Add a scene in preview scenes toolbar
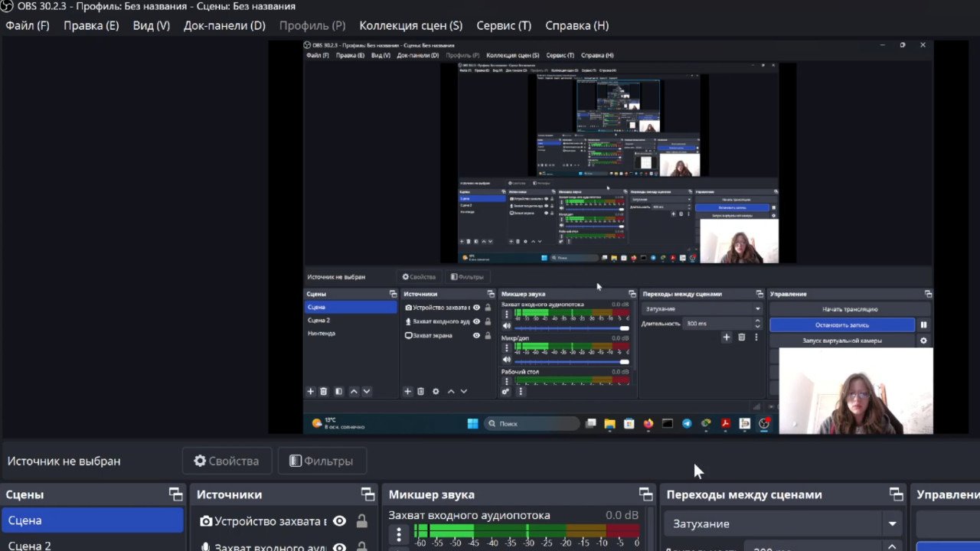 (311, 391)
